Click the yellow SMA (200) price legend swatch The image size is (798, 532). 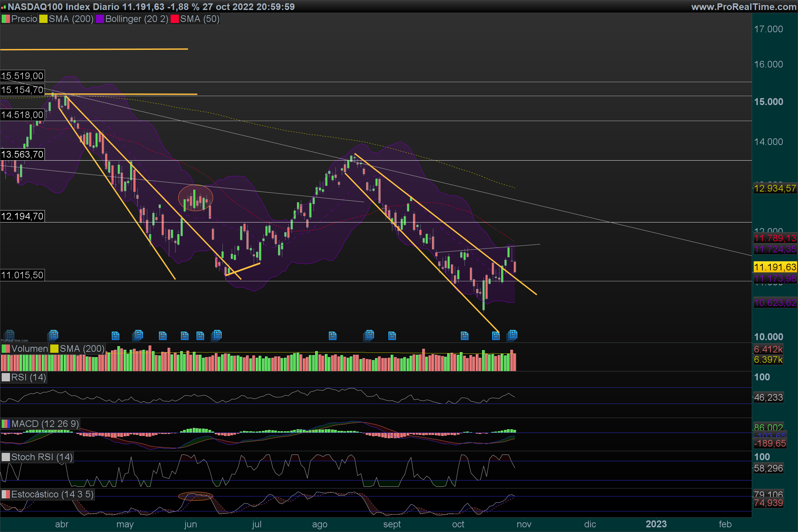click(x=43, y=19)
